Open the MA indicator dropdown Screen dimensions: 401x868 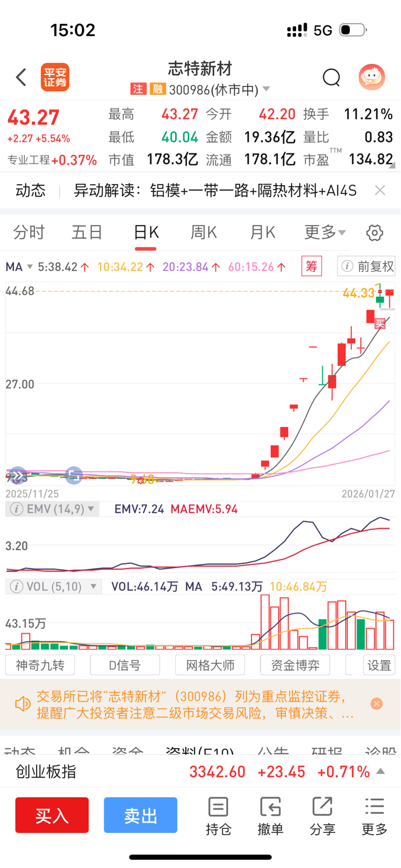coord(19,267)
